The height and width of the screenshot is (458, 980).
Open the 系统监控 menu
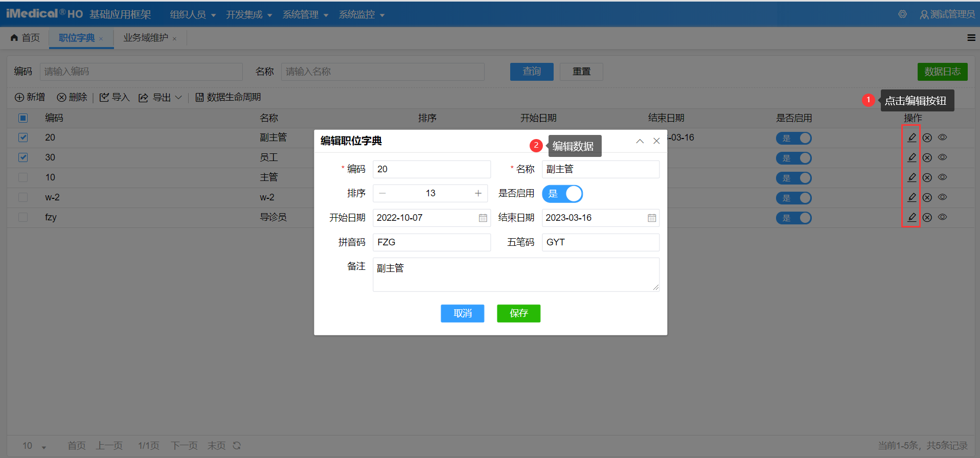tap(361, 14)
